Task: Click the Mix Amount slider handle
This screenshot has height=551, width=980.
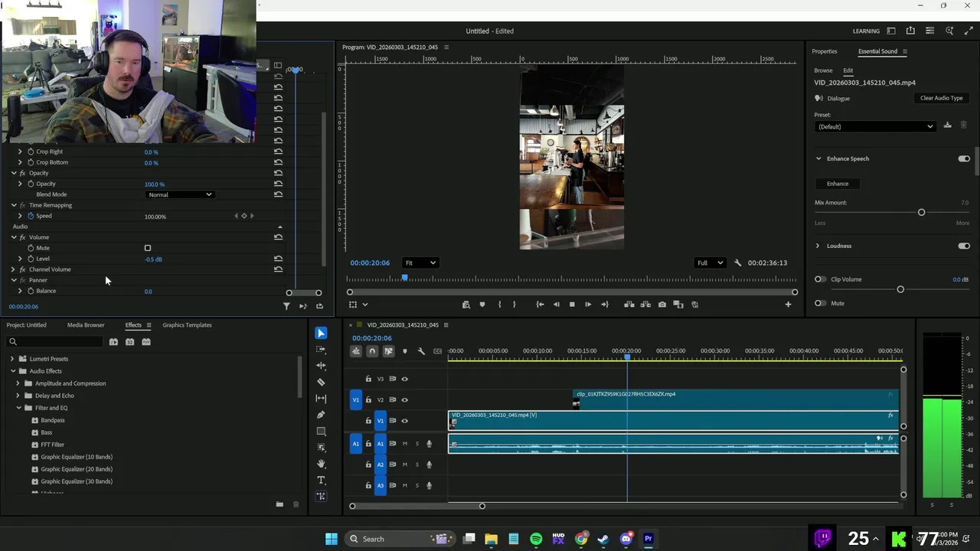Action: click(x=921, y=212)
